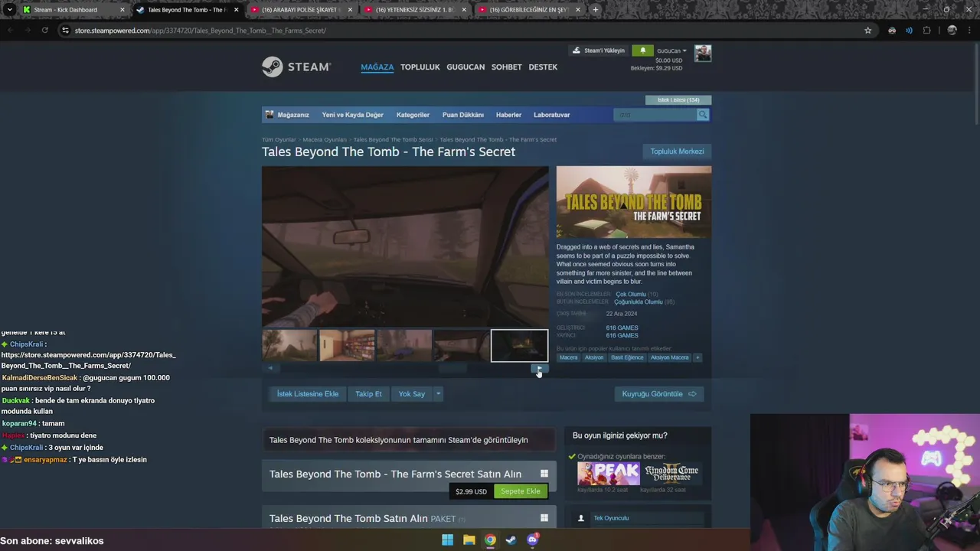980x551 pixels.
Task: Click the Macera tag
Action: coord(569,357)
